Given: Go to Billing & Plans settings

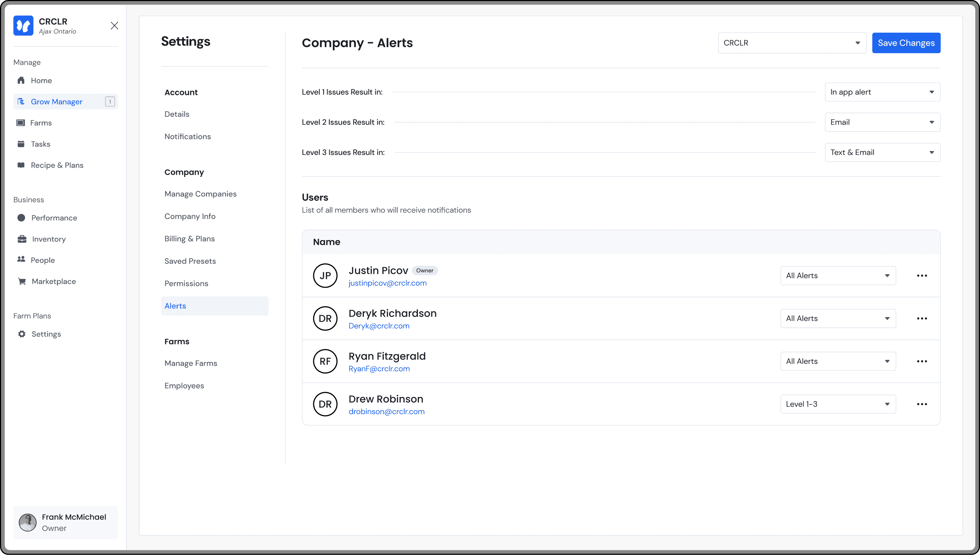Looking at the screenshot, I should click(x=189, y=239).
